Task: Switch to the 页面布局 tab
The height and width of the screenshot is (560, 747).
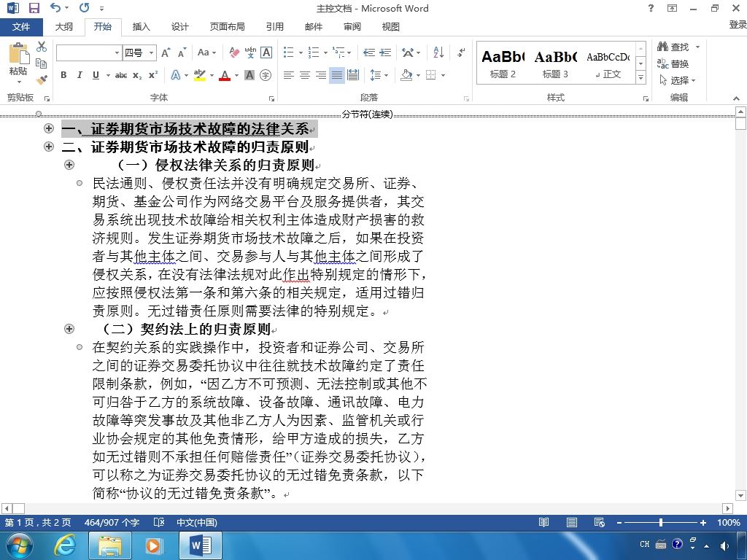Action: 228,27
